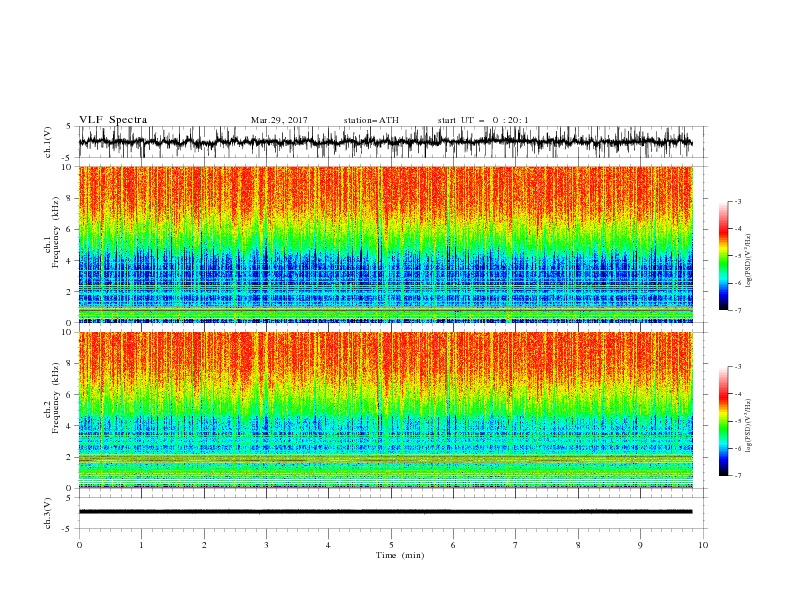The width and height of the screenshot is (792, 612).
Task: Click the "-5" volt tick on ch.3(V) axis
Action: [67, 529]
